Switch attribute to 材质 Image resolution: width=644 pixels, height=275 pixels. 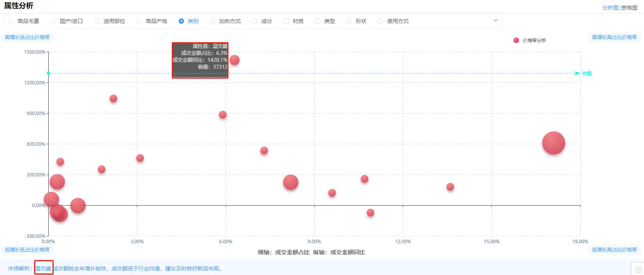coord(286,21)
